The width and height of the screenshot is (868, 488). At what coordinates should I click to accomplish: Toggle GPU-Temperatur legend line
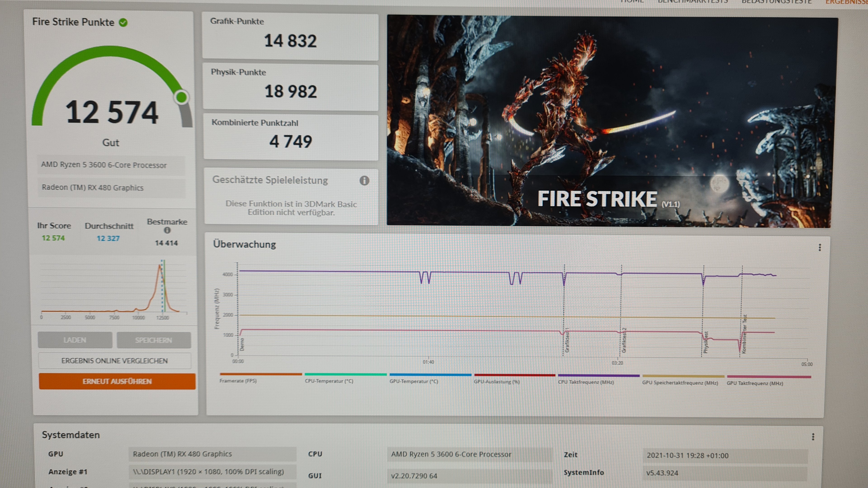pyautogui.click(x=430, y=375)
